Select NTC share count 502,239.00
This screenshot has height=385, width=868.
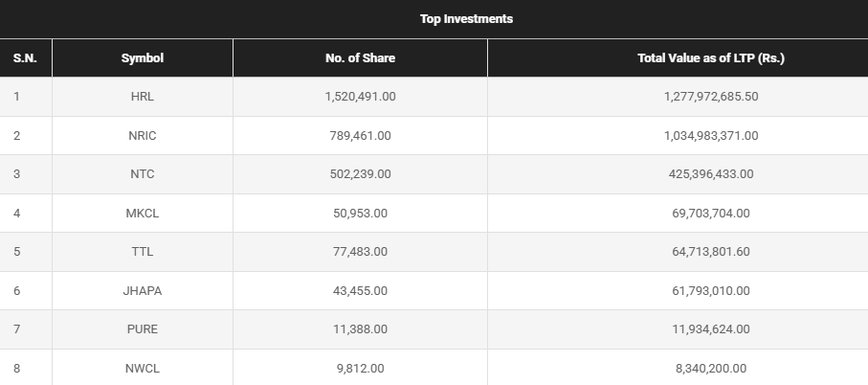click(360, 174)
